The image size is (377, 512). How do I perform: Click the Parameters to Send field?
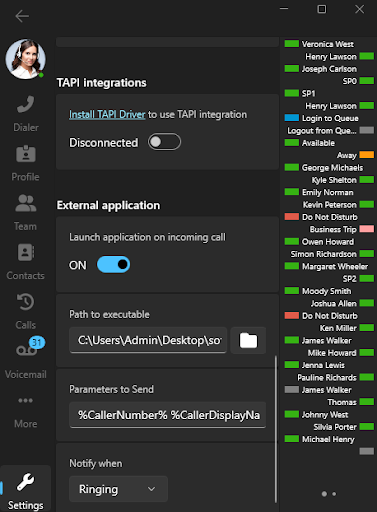(167, 415)
